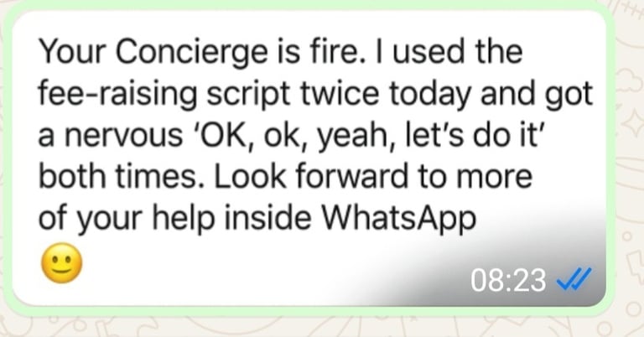Tap the Look forward to more sentence

(373, 176)
